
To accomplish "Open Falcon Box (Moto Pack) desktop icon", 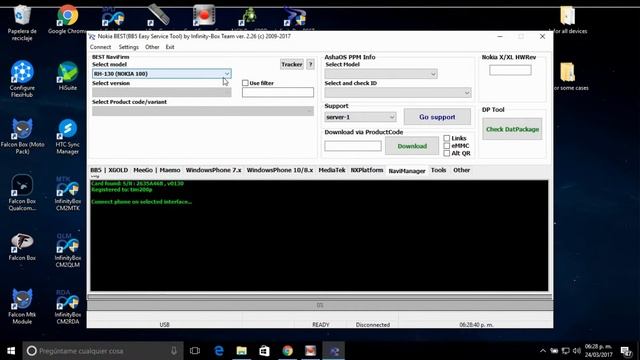I will [22, 136].
